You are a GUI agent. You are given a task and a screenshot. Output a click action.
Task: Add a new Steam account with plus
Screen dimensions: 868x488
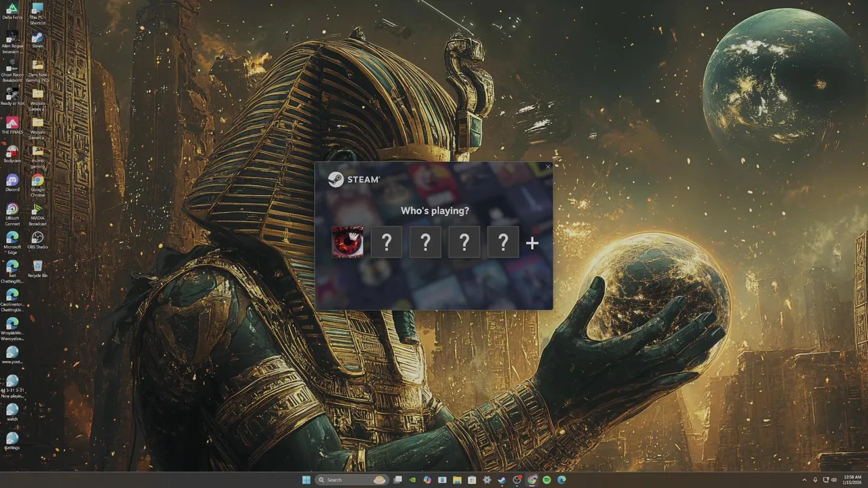532,243
